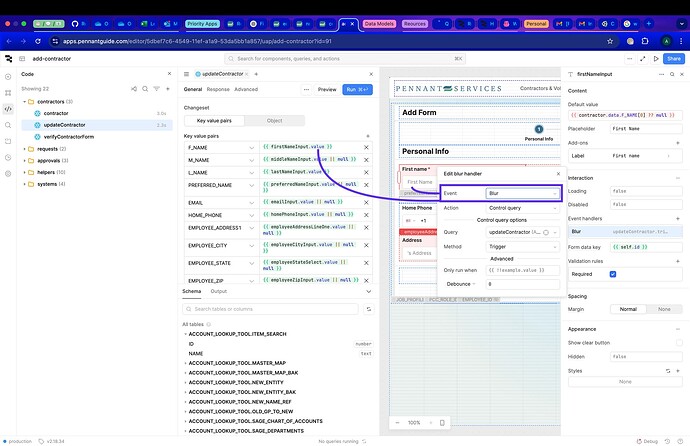Set Margin to None
Screen dimensions: 690x446
664,309
